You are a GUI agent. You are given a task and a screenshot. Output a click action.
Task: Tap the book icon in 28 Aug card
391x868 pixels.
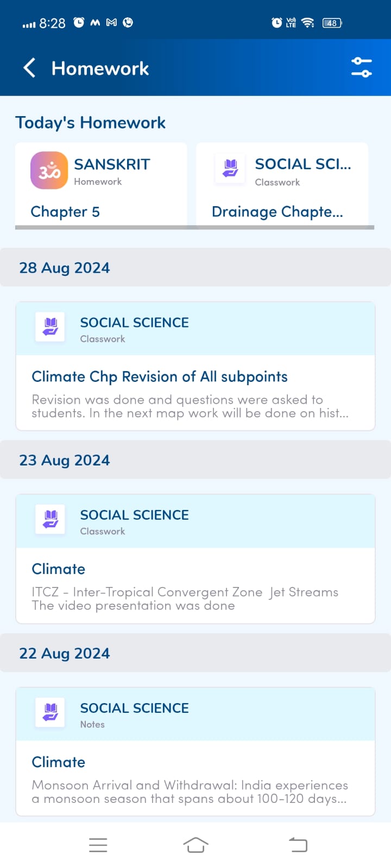click(50, 327)
